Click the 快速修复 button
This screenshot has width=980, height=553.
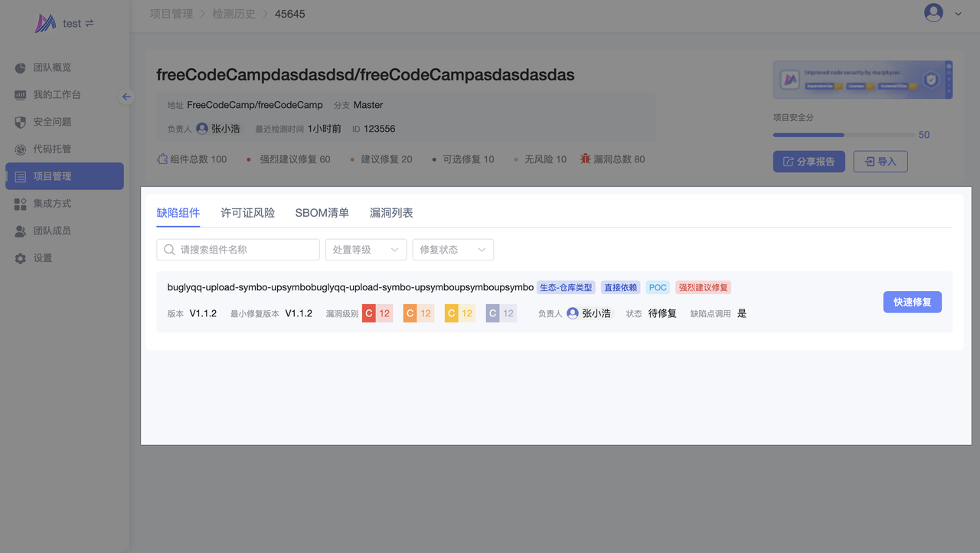click(912, 302)
